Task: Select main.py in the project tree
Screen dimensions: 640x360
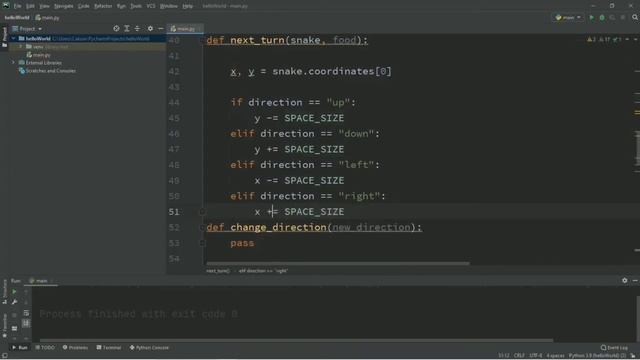Action: coord(38,55)
